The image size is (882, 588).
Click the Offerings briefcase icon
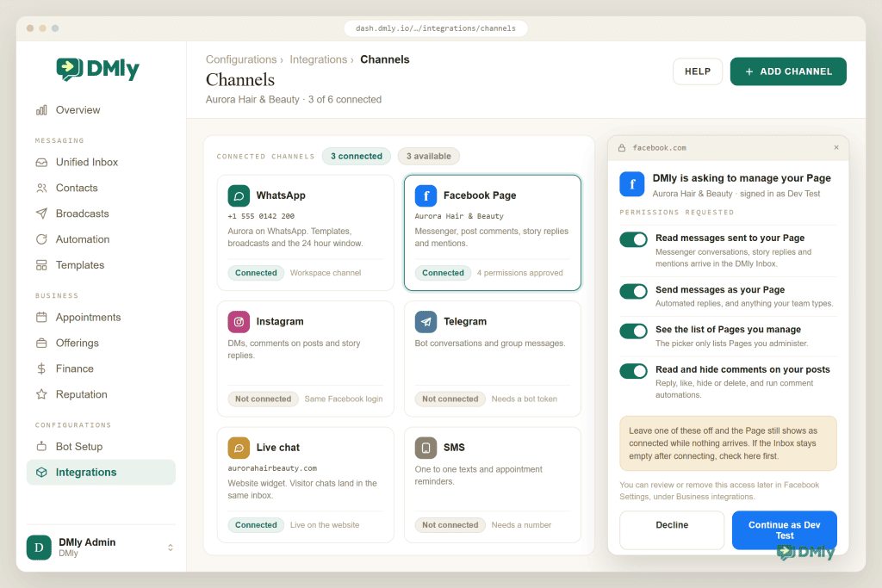pyautogui.click(x=41, y=343)
